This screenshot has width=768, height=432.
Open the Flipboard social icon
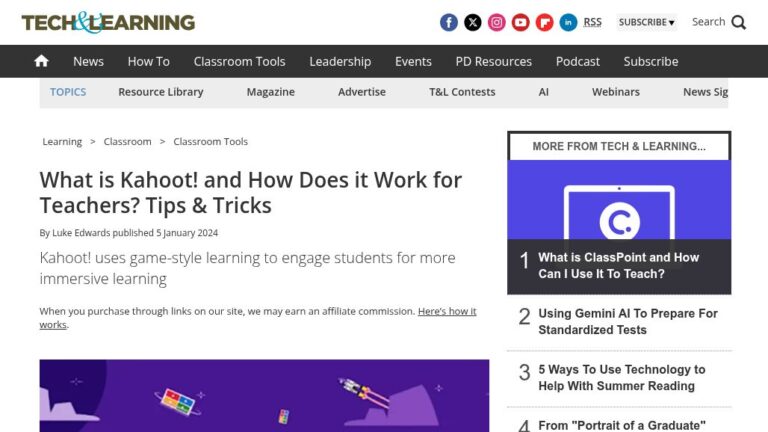point(544,23)
